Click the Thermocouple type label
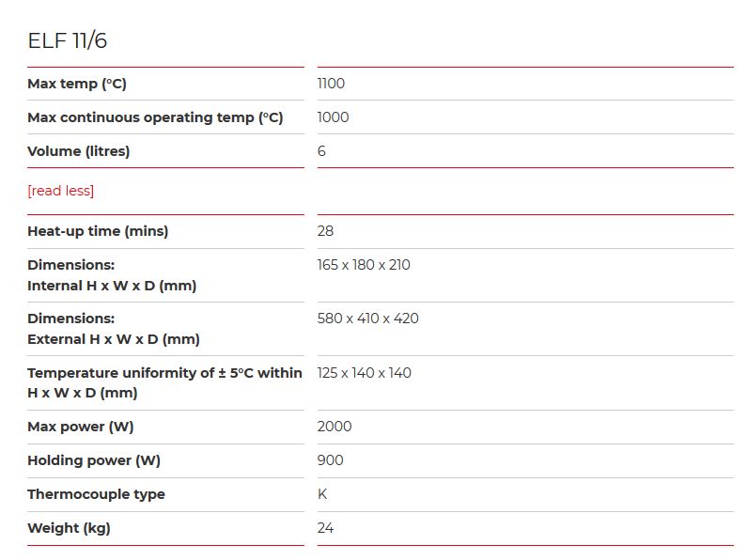The image size is (747, 560). tap(96, 494)
